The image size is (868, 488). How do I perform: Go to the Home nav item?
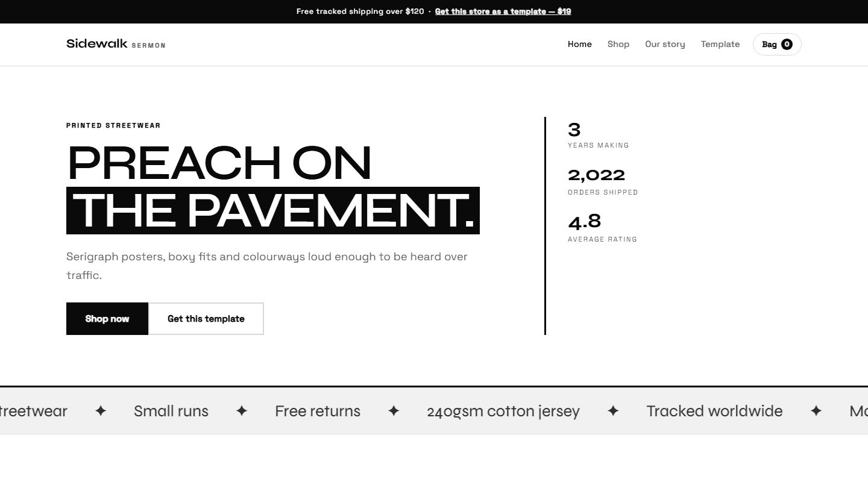tap(580, 44)
